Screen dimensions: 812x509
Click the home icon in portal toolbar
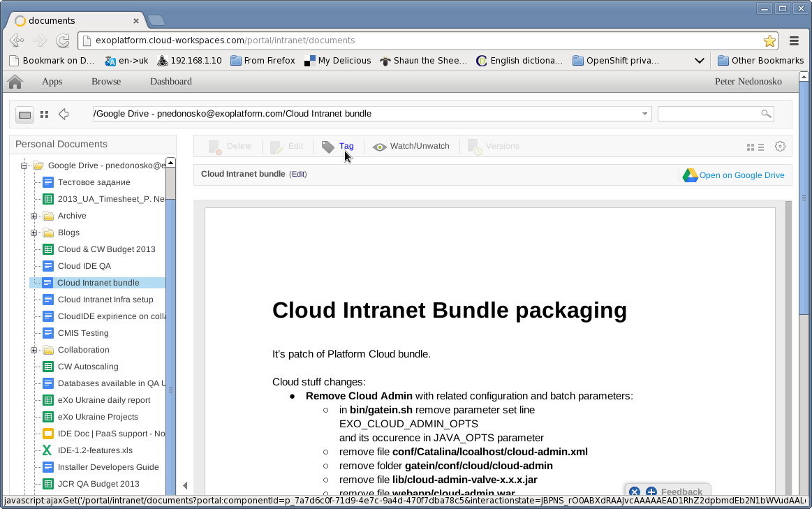pos(15,81)
